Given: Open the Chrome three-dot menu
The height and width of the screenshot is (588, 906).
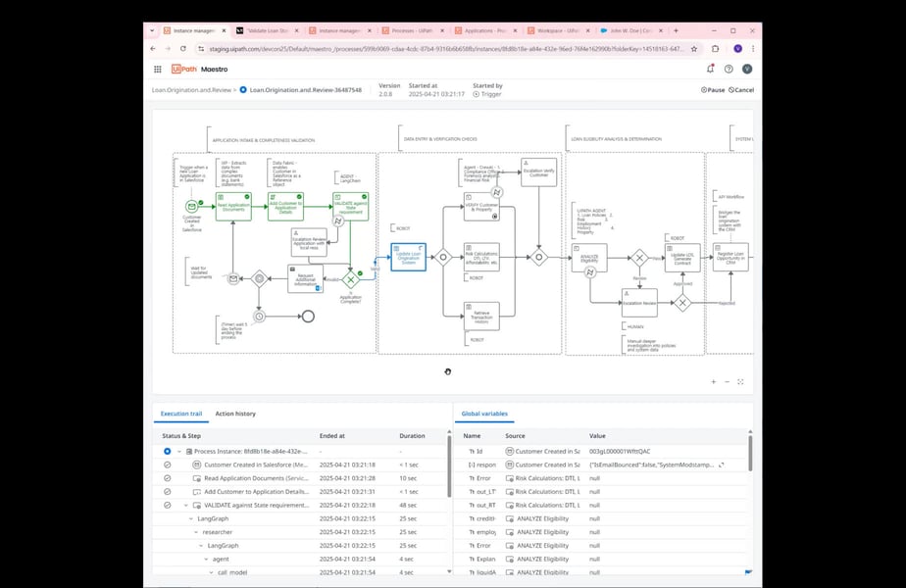Looking at the screenshot, I should [753, 49].
